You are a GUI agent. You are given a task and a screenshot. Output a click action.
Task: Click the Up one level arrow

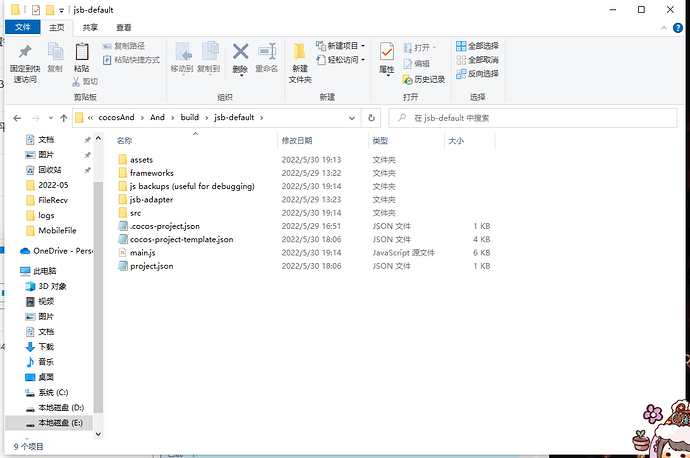click(x=64, y=118)
